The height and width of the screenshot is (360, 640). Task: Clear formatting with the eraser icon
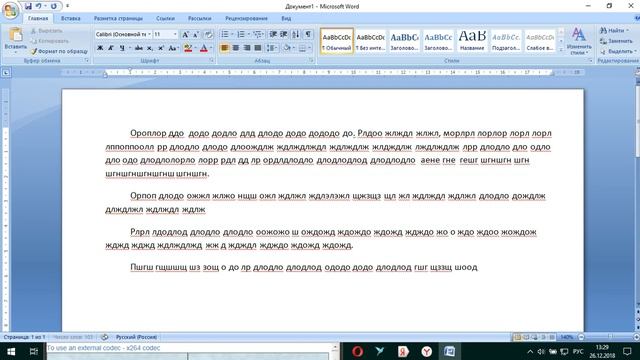tap(208, 35)
